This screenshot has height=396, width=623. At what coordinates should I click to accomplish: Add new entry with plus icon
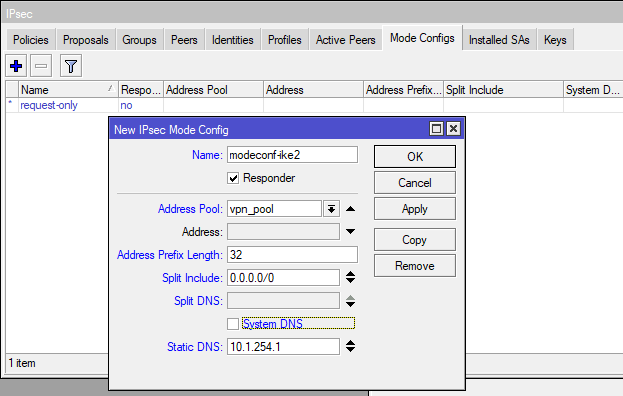point(16,66)
